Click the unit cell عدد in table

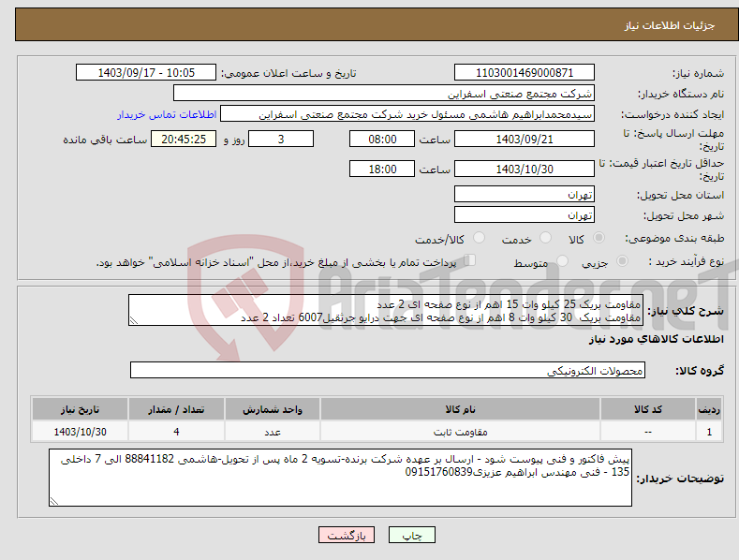(273, 432)
